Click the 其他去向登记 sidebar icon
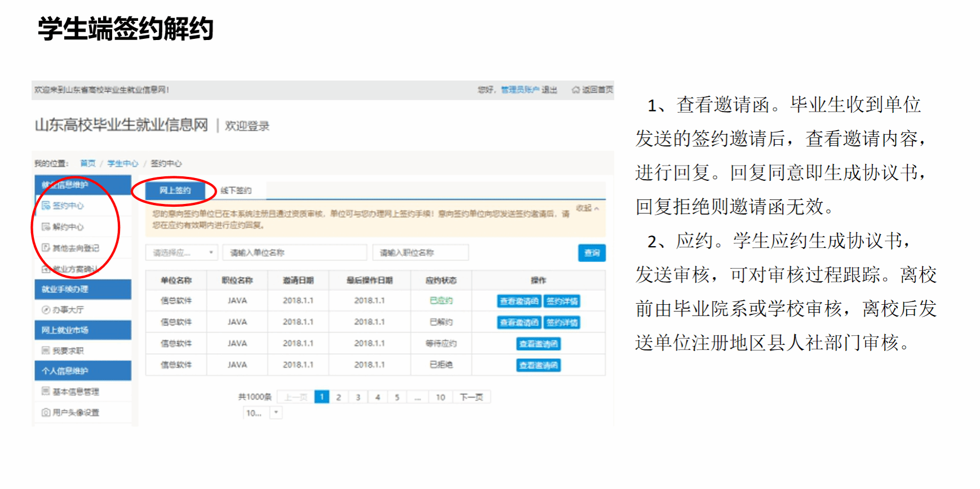Viewport: 980px width, 489px height. (46, 248)
